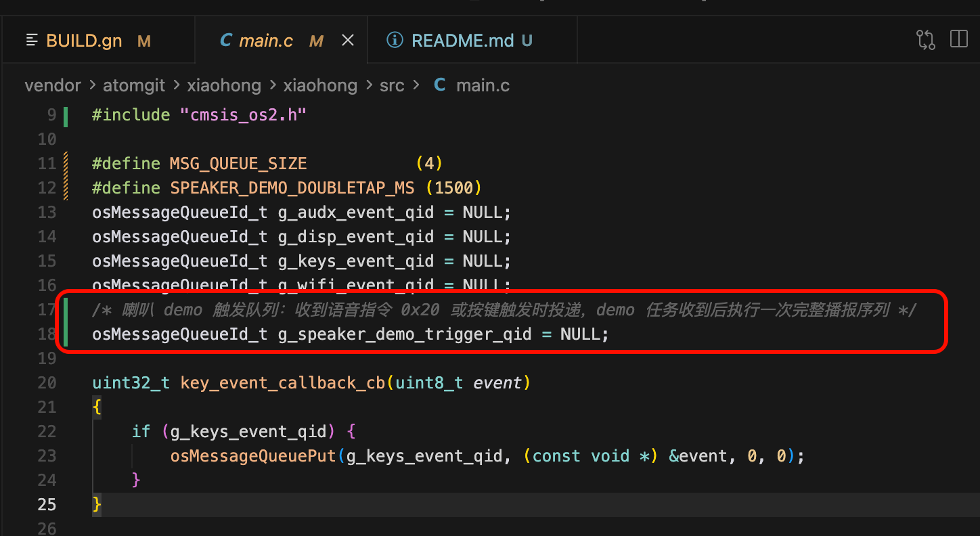This screenshot has height=536, width=980.
Task: Click line number 9 in the gutter
Action: [x=51, y=115]
